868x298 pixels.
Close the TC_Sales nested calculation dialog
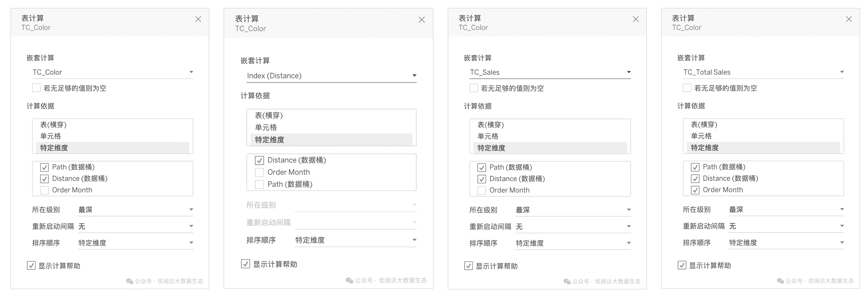tap(636, 19)
